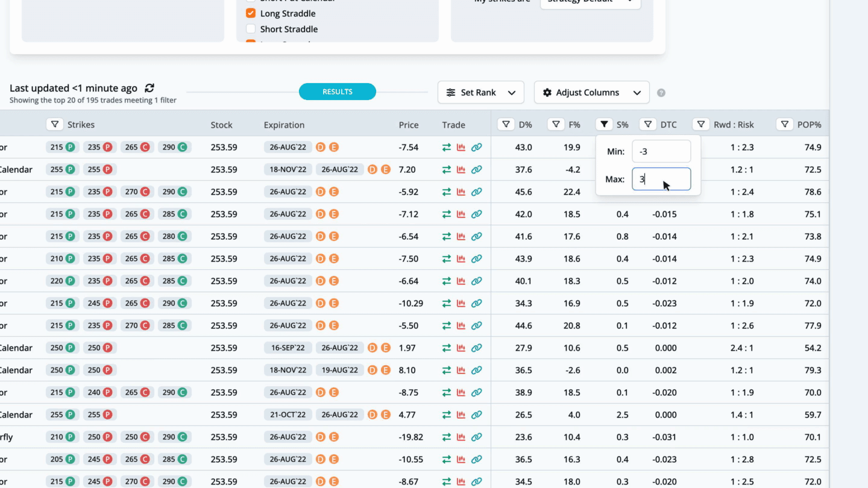This screenshot has height=488, width=868.
Task: Open the chart icon for price -5.92
Action: [x=461, y=192]
